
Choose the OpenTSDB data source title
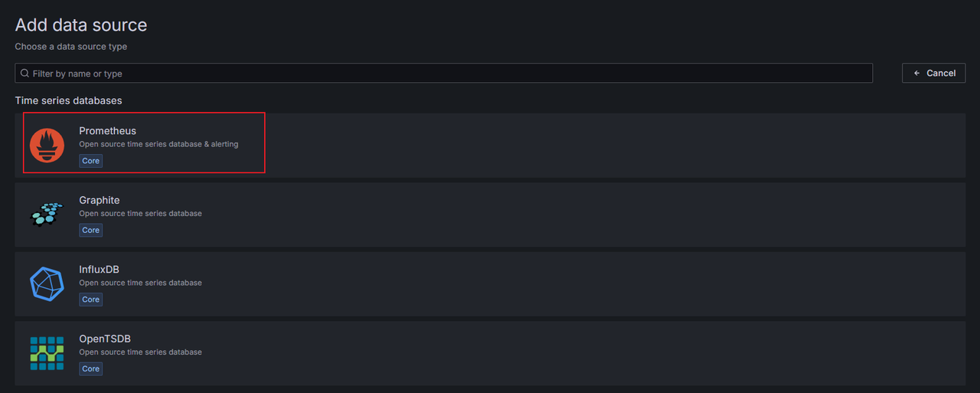pyautogui.click(x=105, y=339)
